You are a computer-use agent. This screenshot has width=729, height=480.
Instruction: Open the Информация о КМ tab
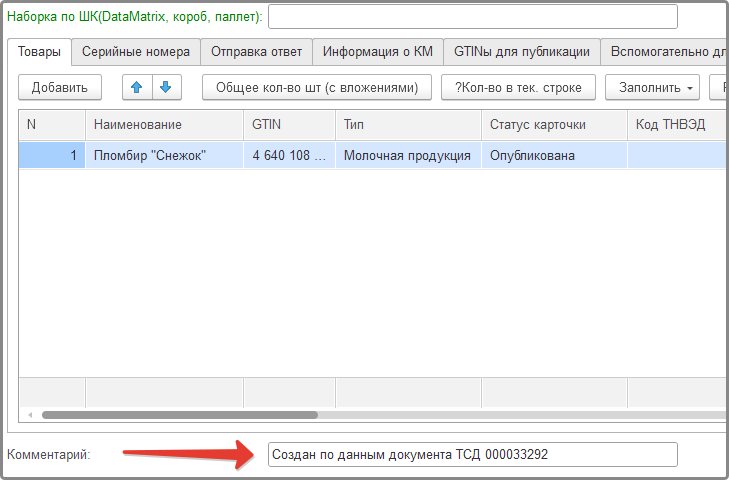pos(378,52)
